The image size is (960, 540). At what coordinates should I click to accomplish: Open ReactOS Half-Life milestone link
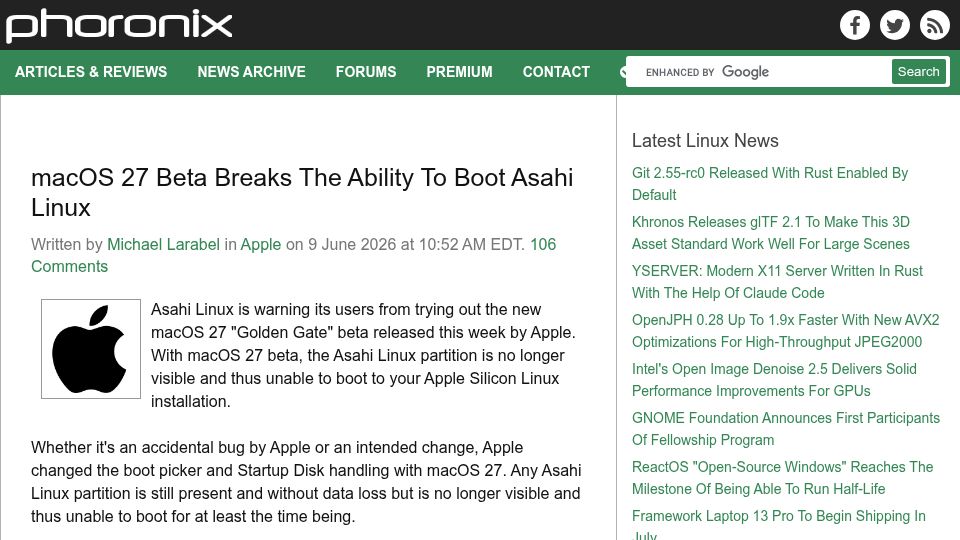(x=782, y=478)
